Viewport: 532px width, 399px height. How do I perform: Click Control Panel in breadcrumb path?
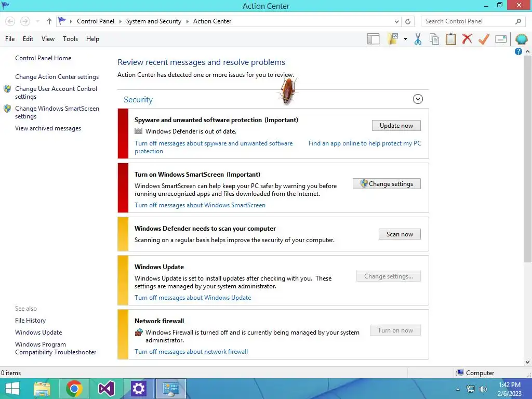(x=96, y=21)
